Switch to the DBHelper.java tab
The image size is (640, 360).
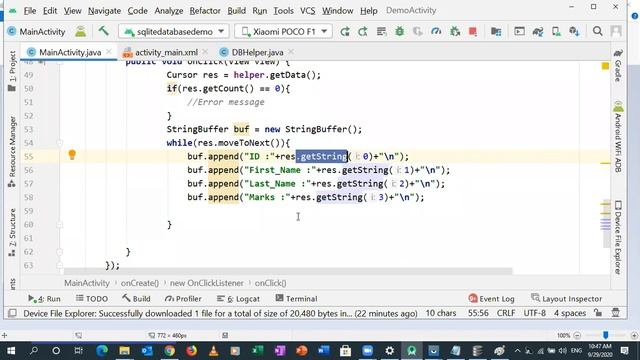257,52
